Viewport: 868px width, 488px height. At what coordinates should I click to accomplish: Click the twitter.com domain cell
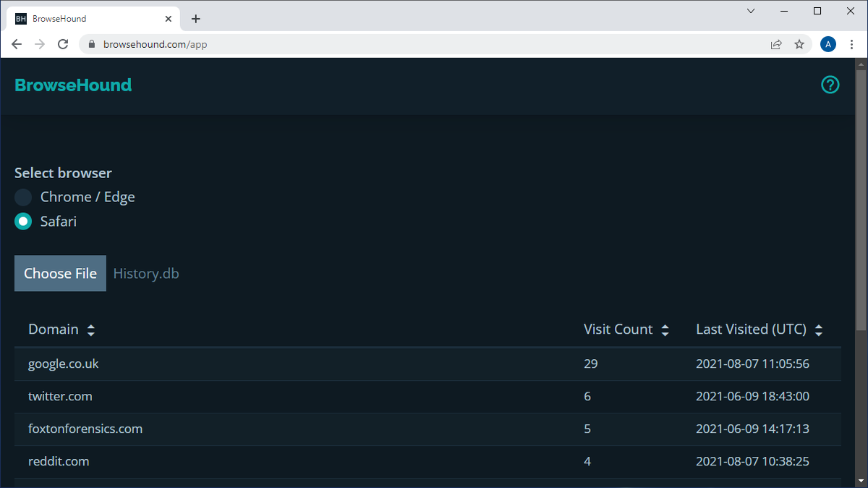[60, 396]
